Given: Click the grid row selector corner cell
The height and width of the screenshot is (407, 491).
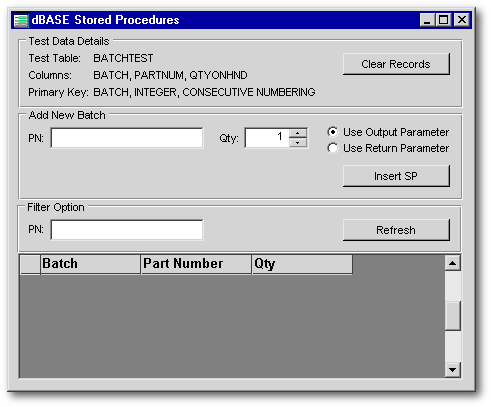Looking at the screenshot, I should (x=30, y=264).
